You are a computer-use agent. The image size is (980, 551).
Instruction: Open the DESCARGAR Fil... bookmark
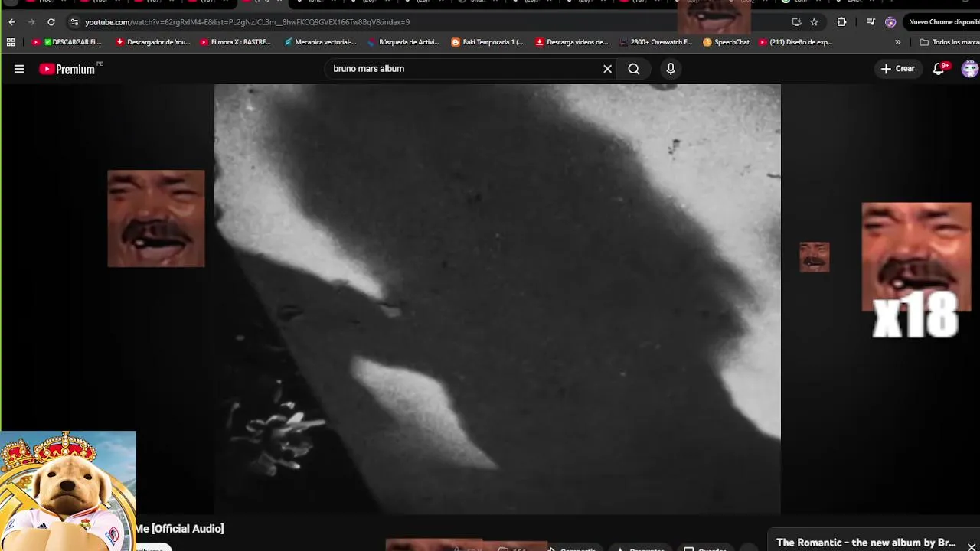click(x=67, y=42)
